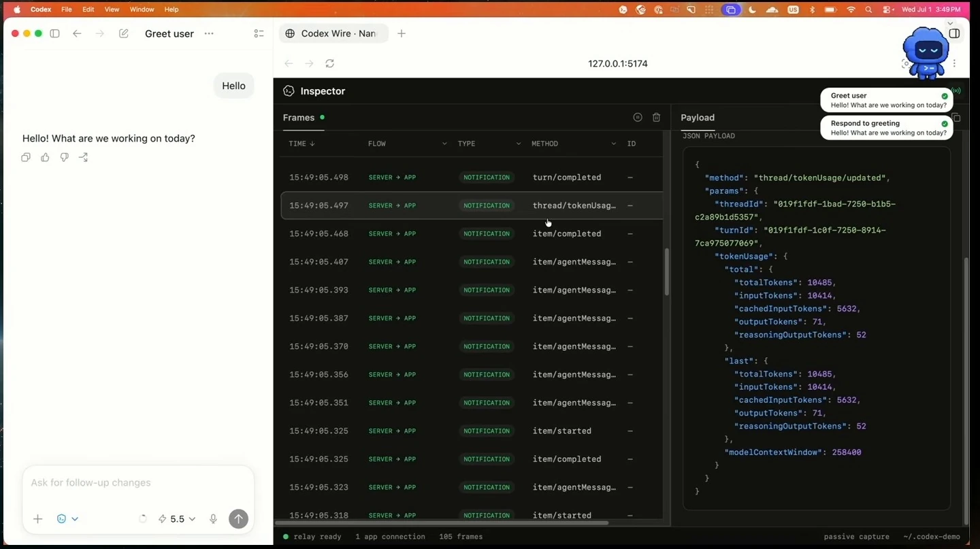This screenshot has height=549, width=980.
Task: Open the Window menu in the menu bar
Action: click(142, 10)
